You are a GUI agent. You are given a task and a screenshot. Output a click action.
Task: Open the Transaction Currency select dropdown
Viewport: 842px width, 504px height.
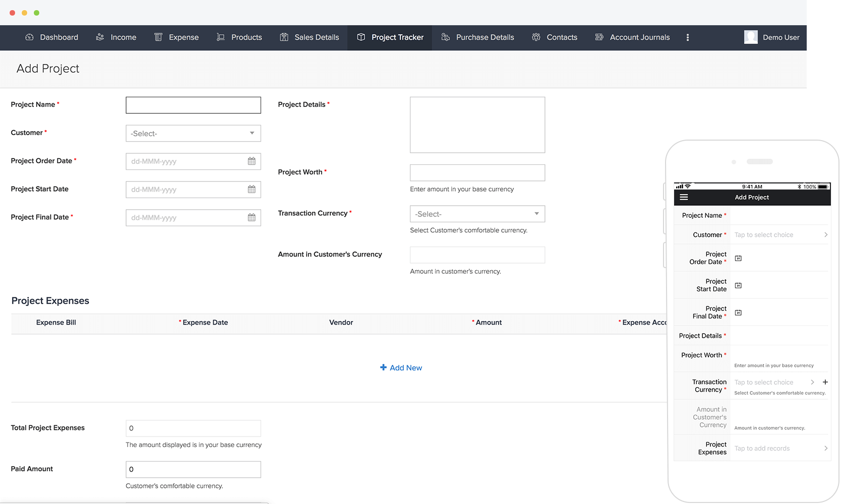point(477,214)
